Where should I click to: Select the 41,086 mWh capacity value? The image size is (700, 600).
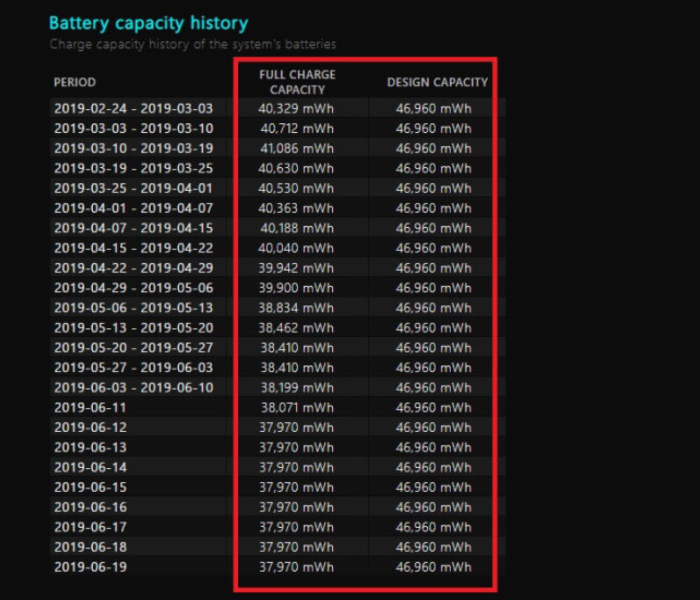tap(297, 148)
